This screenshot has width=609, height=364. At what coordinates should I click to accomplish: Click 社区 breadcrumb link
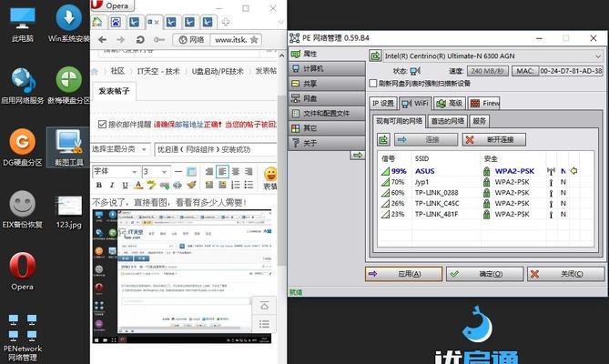pyautogui.click(x=117, y=71)
